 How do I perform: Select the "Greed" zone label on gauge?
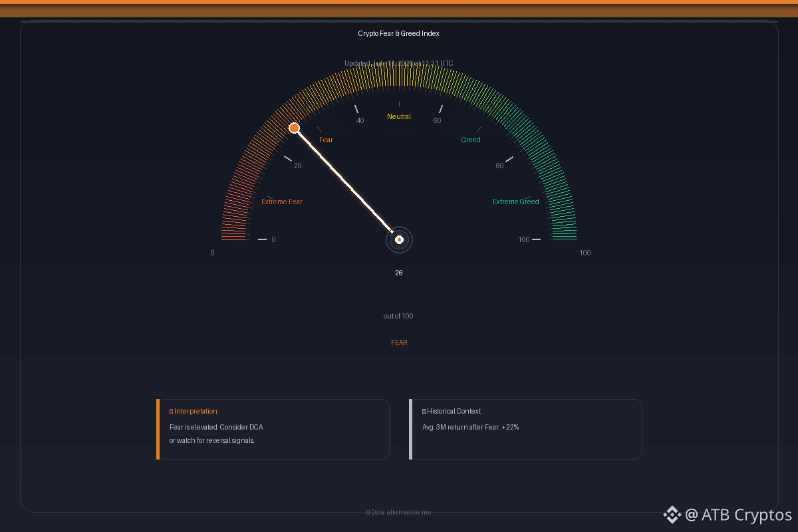pyautogui.click(x=471, y=140)
